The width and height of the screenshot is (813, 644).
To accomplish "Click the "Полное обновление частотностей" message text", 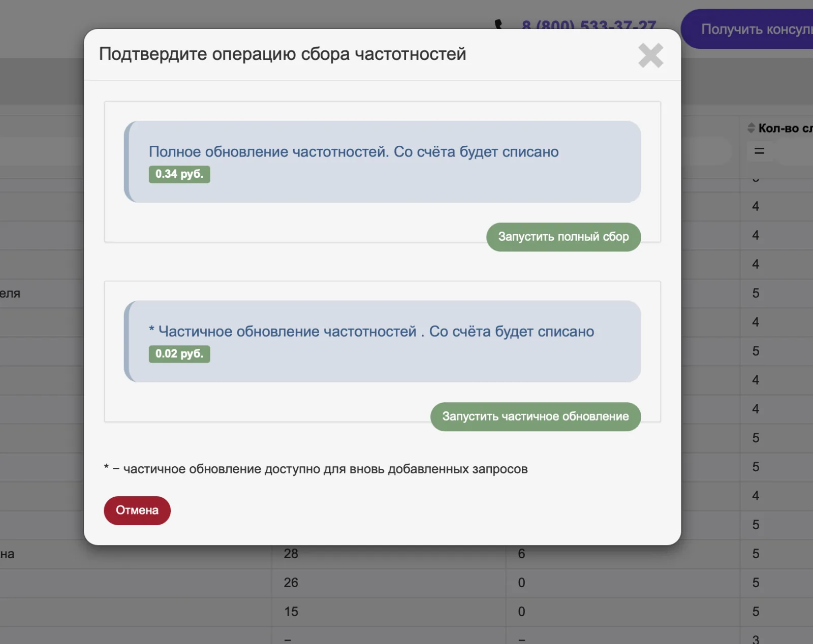I will (x=354, y=152).
